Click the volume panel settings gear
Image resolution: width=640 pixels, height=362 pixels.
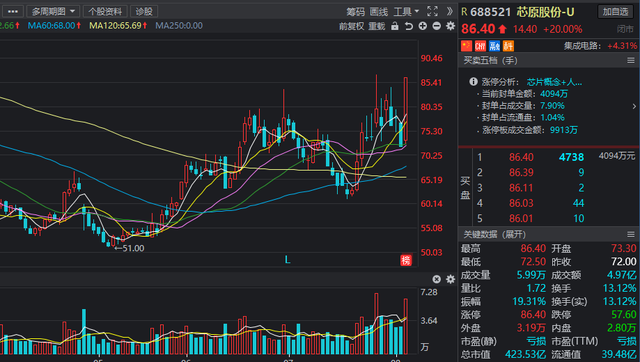pyautogui.click(x=450, y=279)
